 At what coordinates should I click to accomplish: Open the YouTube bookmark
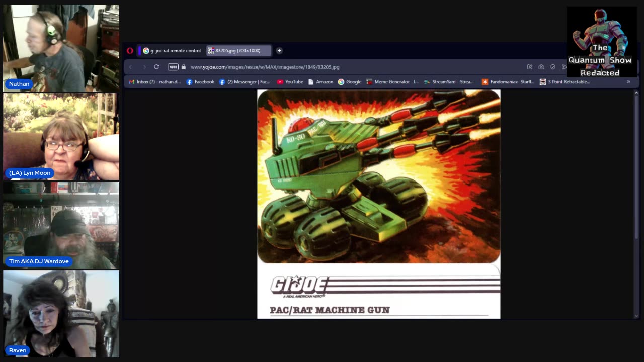(x=290, y=82)
